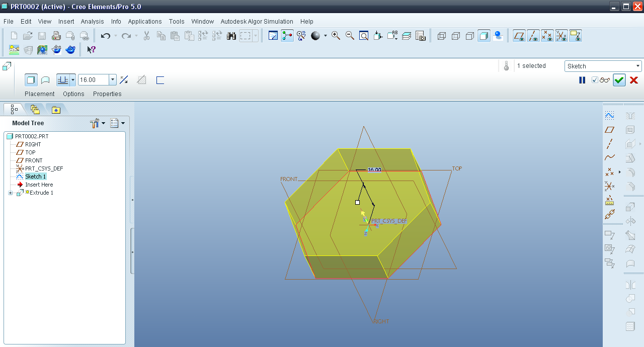Open the Properties panel
Viewport: 644px width, 347px height.
point(107,94)
